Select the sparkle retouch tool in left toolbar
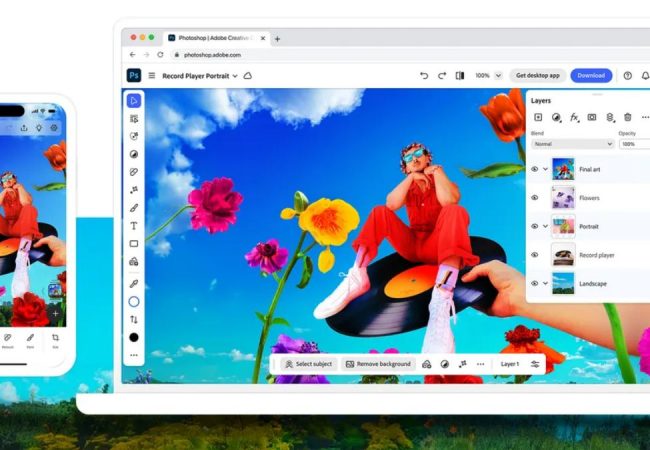The image size is (650, 450). pos(133,190)
